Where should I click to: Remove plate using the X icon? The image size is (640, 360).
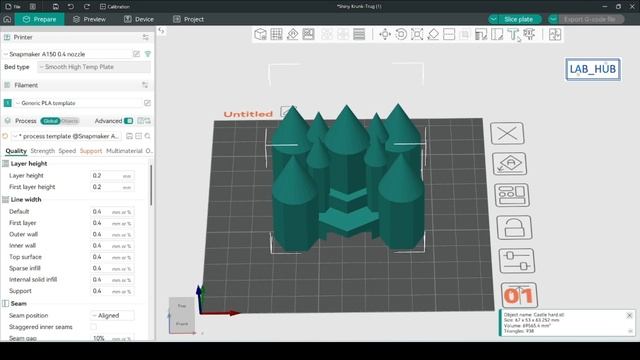point(507,133)
